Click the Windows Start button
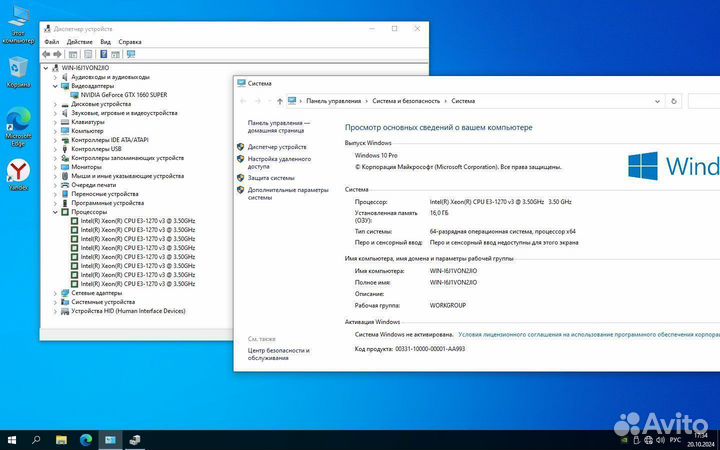 pos(12,440)
